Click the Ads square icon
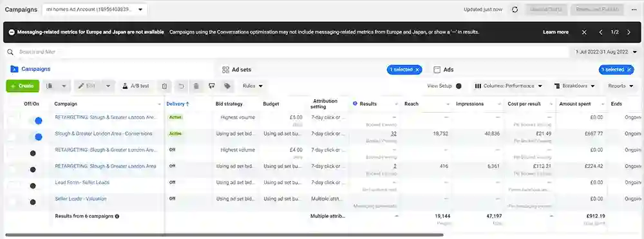The width and height of the screenshot is (644, 239). tap(437, 70)
